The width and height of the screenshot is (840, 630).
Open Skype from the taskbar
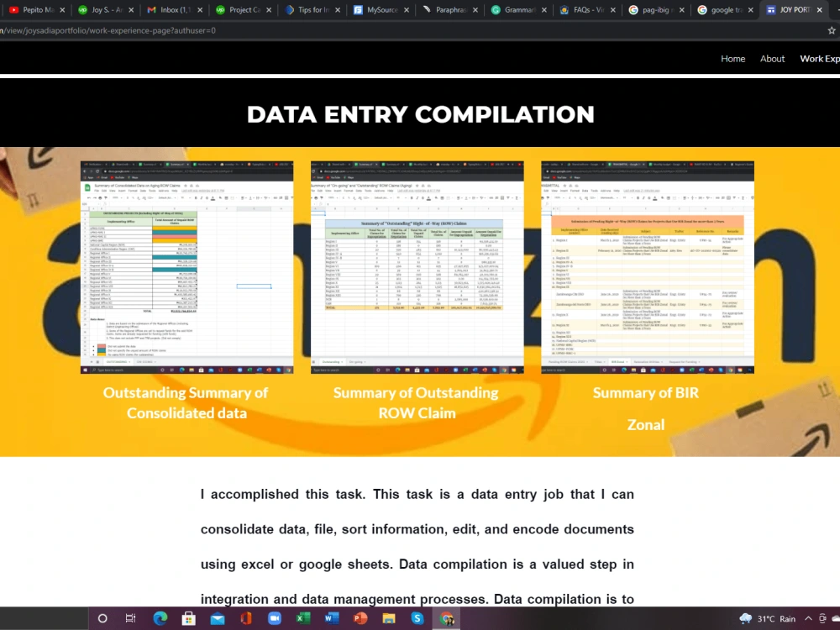417,619
